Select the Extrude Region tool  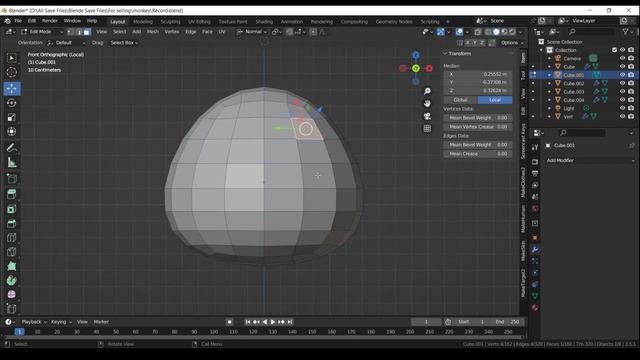click(11, 194)
